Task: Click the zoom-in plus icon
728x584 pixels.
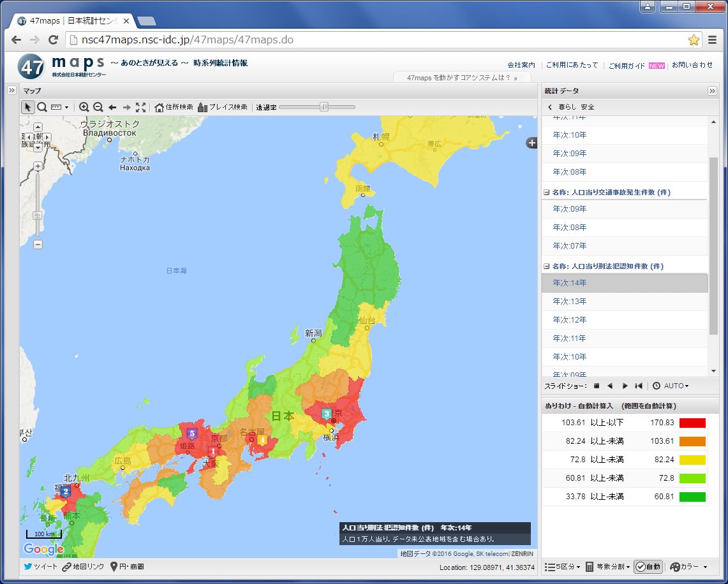Action: [84, 106]
